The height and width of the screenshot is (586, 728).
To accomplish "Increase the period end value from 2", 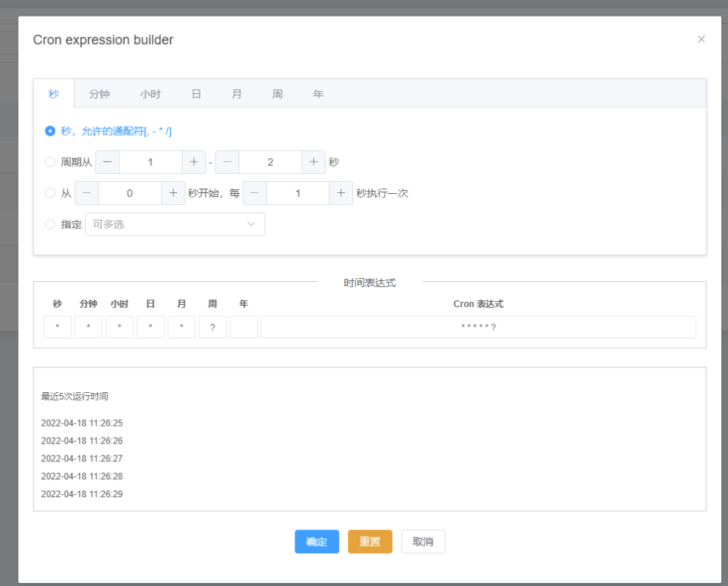I will 313,162.
